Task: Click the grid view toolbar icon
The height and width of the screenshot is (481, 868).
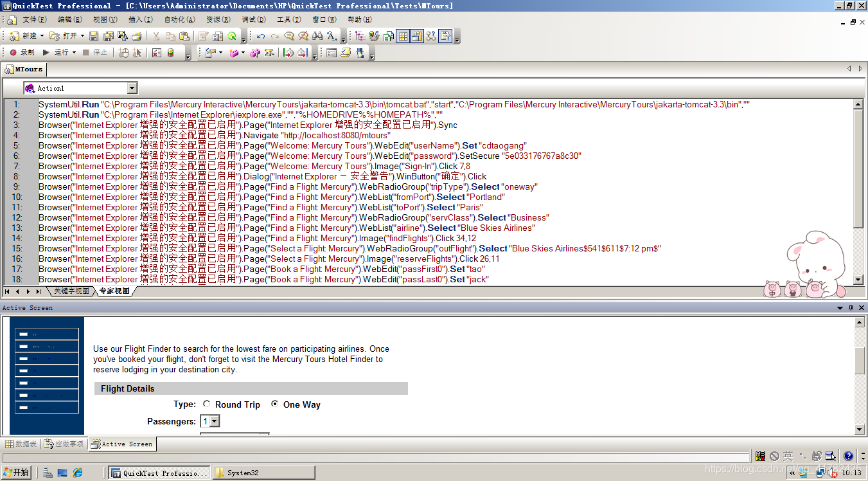Action: (x=403, y=36)
